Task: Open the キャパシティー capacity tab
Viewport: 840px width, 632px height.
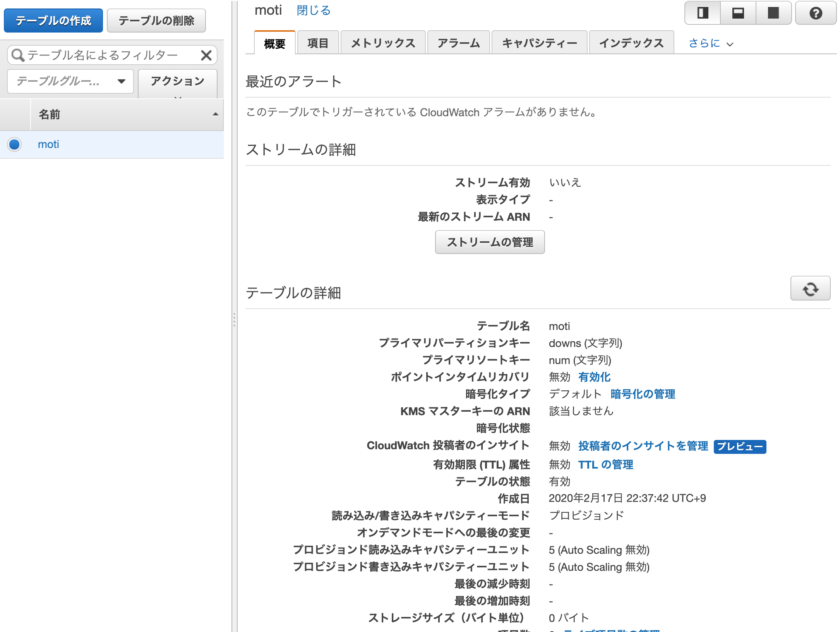Action: click(539, 43)
